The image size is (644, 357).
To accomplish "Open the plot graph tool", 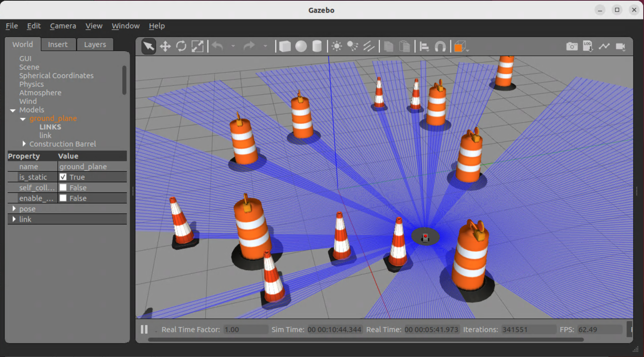I will 604,46.
